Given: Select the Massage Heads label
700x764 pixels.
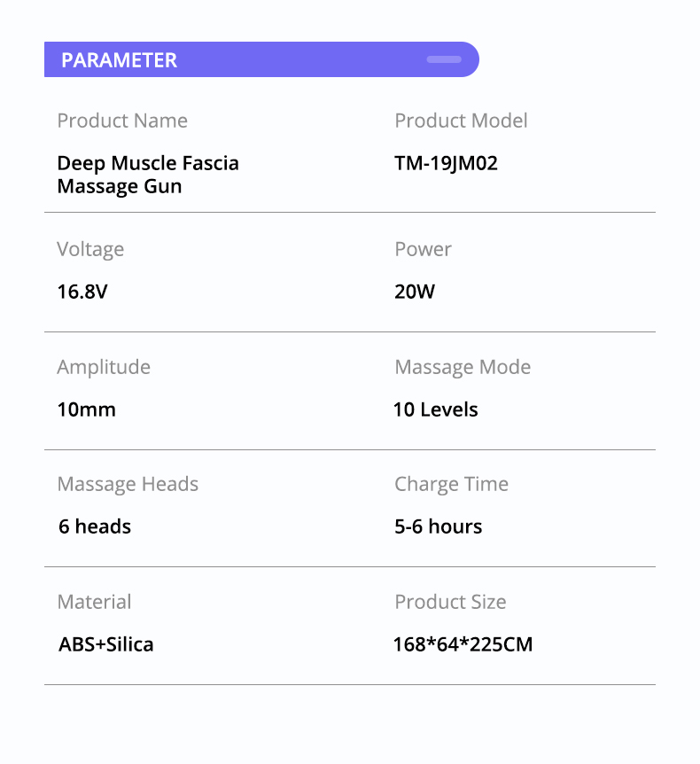Looking at the screenshot, I should click(128, 484).
